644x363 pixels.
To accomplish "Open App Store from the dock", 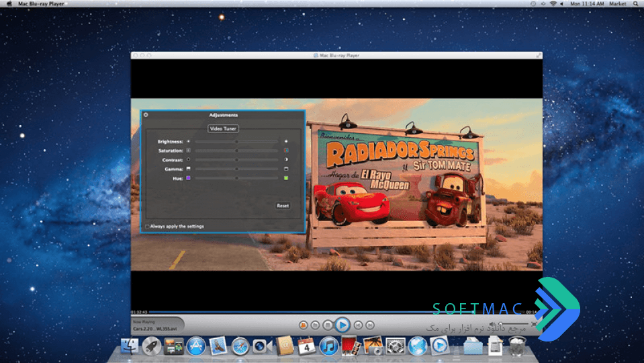I will (196, 346).
